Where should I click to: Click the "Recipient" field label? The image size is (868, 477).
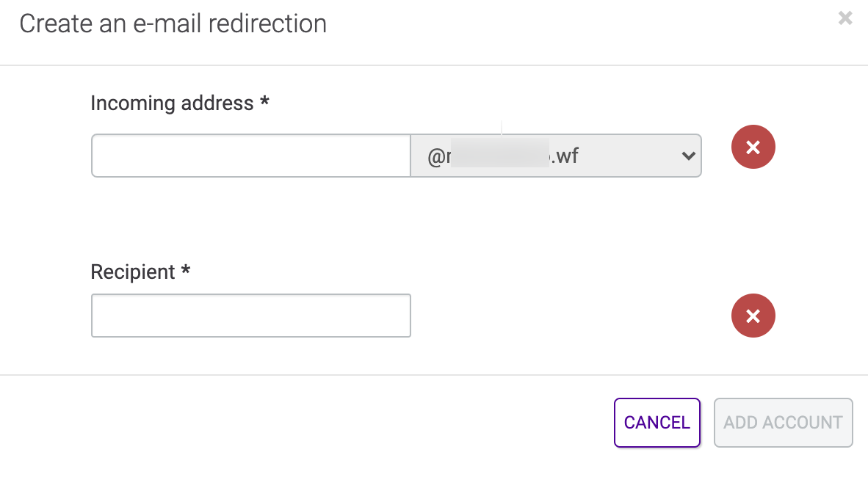(x=133, y=272)
